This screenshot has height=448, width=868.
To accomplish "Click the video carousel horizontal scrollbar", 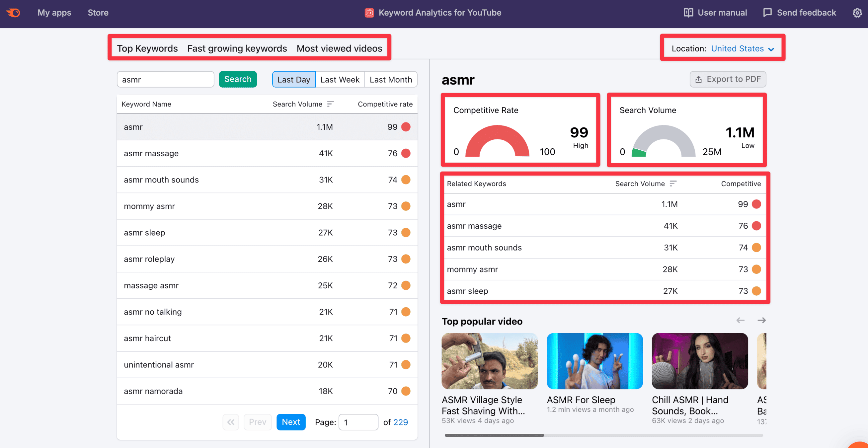I will tap(494, 435).
